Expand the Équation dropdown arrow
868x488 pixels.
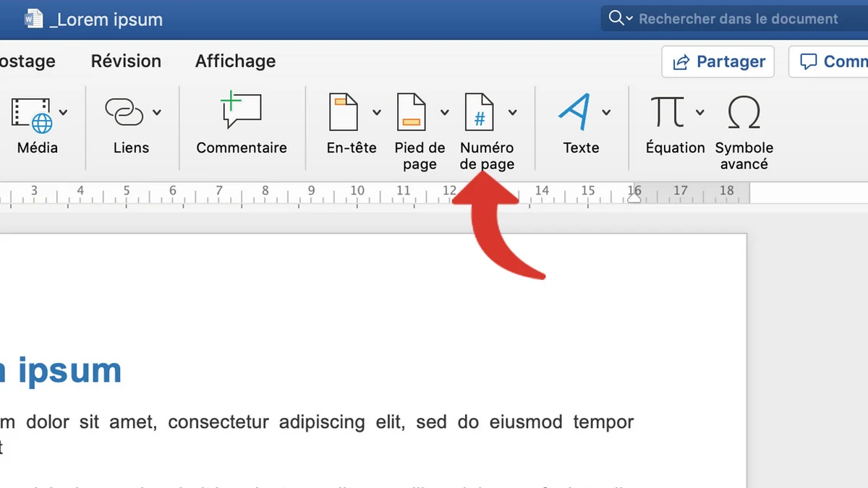(699, 112)
